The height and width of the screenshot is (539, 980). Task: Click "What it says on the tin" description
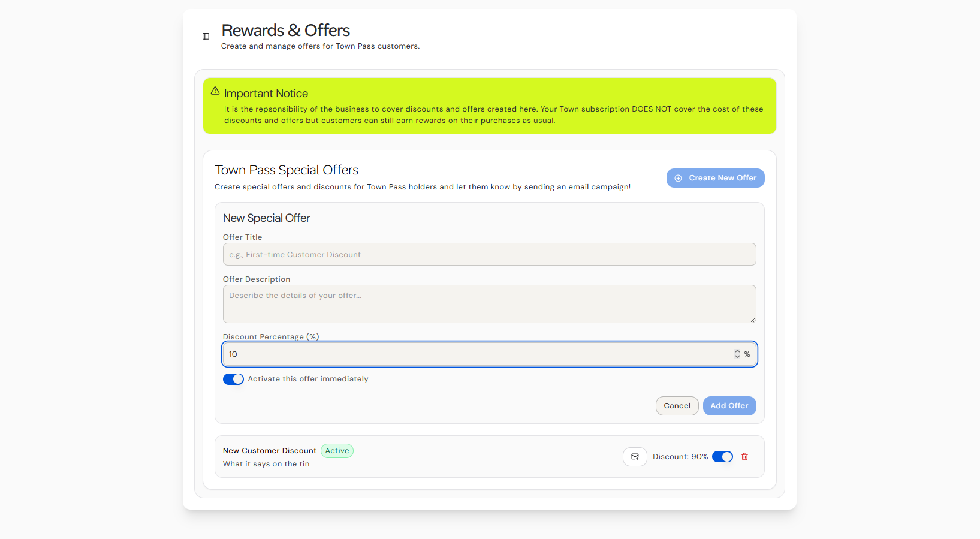coord(266,464)
